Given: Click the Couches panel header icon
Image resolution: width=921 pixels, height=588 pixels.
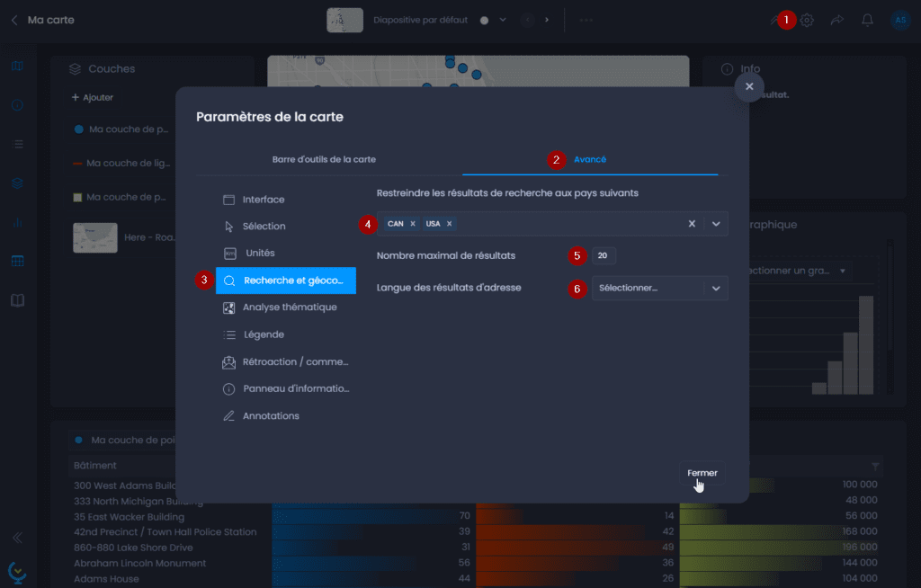Looking at the screenshot, I should tap(76, 69).
